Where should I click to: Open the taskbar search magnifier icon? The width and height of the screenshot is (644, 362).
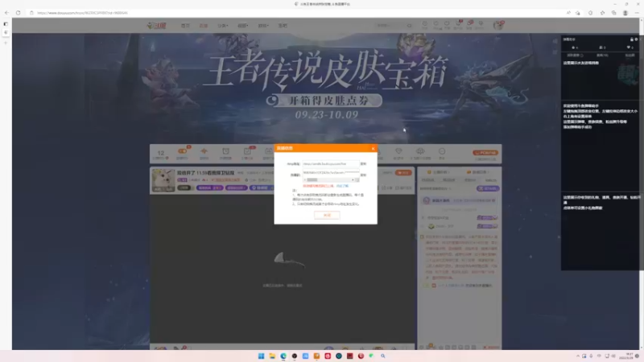[x=383, y=356]
